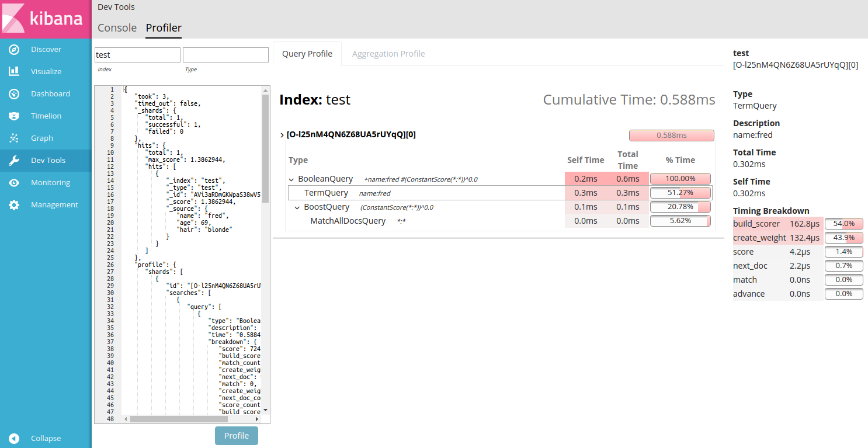Click inside the Index input field
The height and width of the screenshot is (448, 868).
[x=137, y=54]
